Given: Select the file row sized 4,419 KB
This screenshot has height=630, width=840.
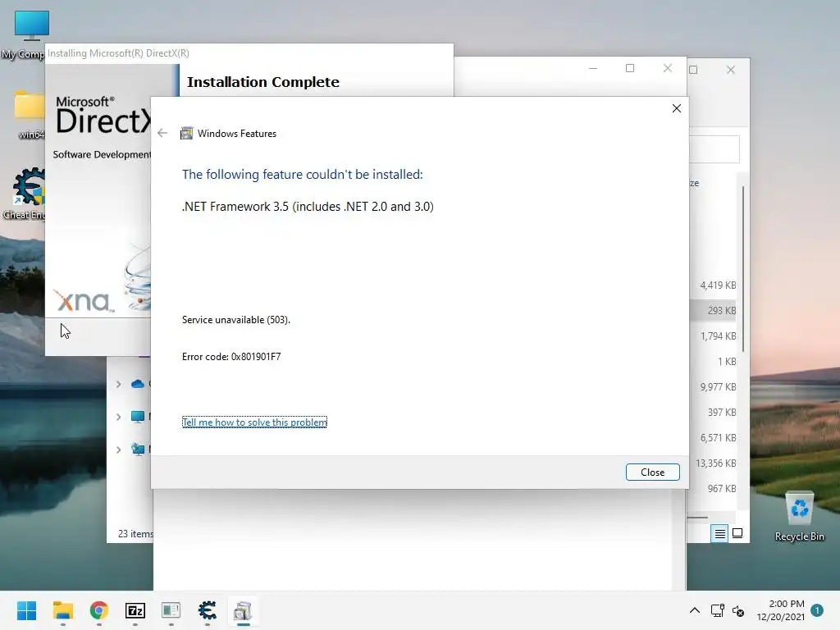Looking at the screenshot, I should 713,285.
